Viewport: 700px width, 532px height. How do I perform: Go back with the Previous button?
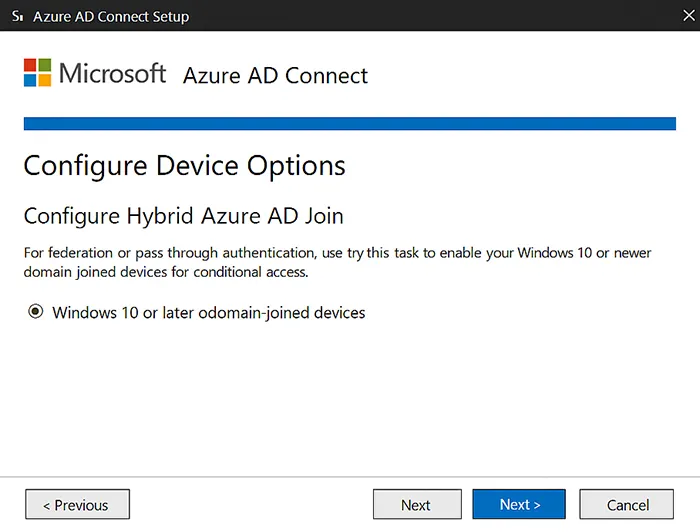(x=77, y=505)
